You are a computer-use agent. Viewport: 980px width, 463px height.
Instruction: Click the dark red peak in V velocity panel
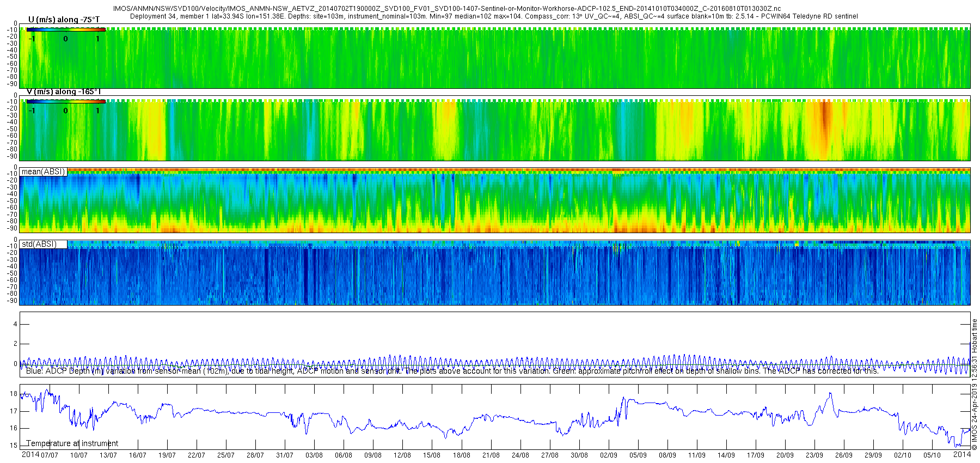[x=824, y=123]
